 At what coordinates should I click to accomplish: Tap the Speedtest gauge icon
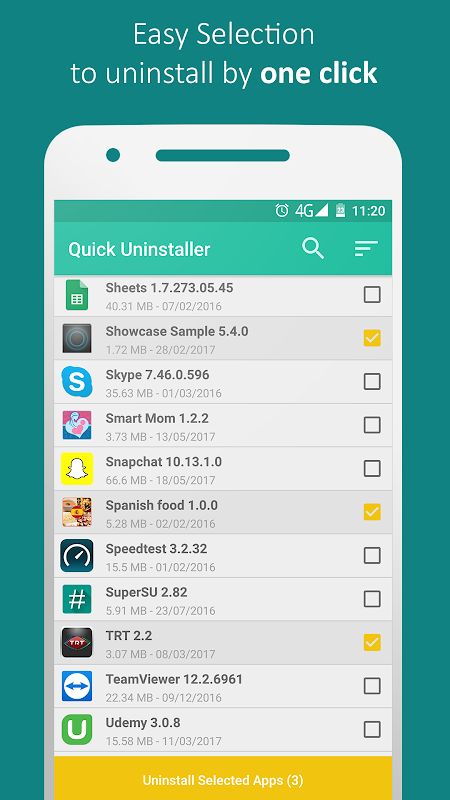(x=77, y=555)
